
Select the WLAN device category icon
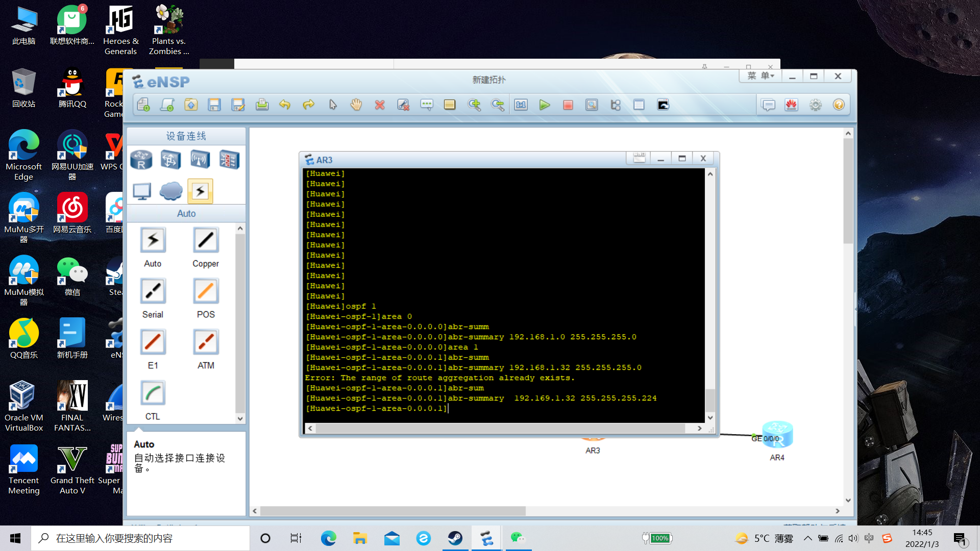click(x=200, y=160)
